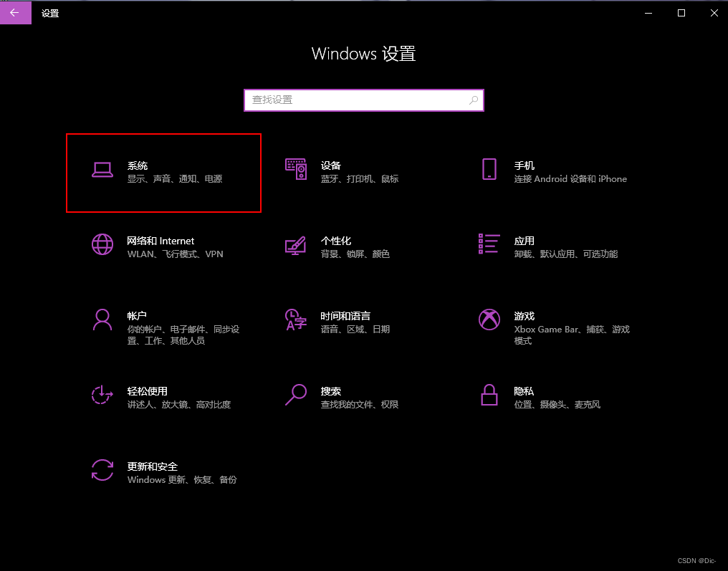Open the 帐户 settings title
The height and width of the screenshot is (571, 728).
click(137, 316)
